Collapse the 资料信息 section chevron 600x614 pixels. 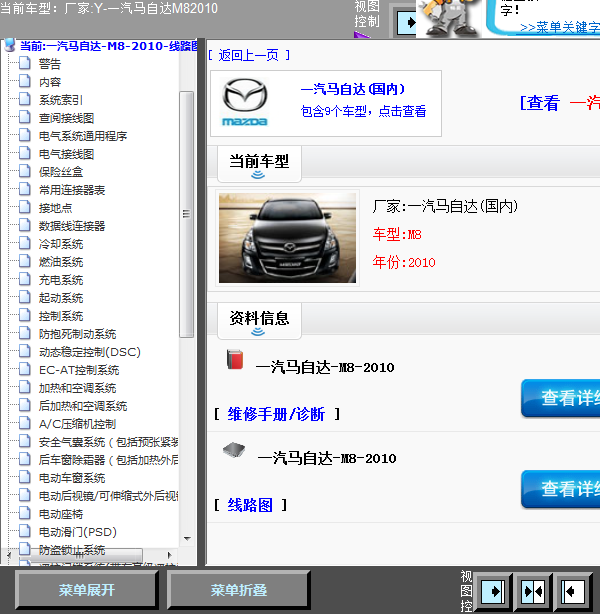tap(258, 332)
